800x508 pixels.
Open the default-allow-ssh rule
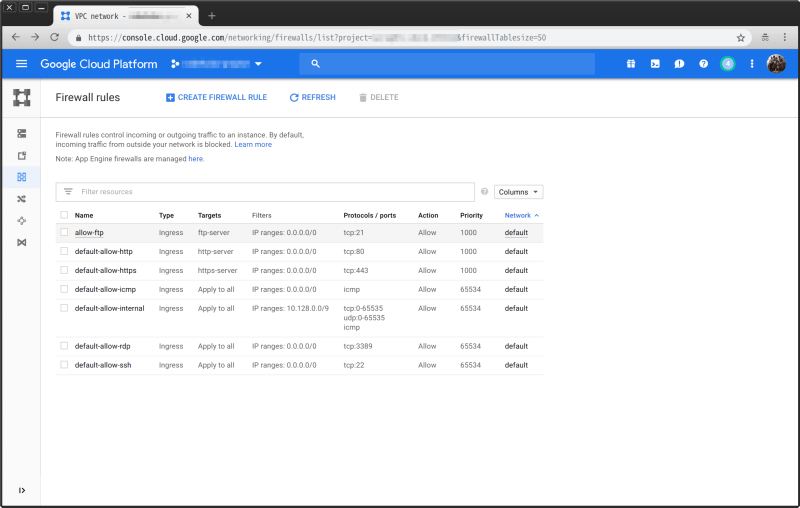pos(103,365)
